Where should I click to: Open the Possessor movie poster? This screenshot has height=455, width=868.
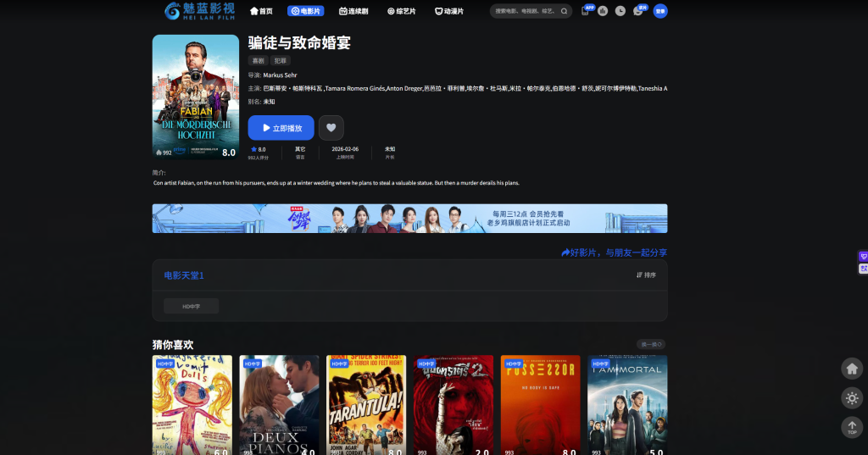point(541,405)
